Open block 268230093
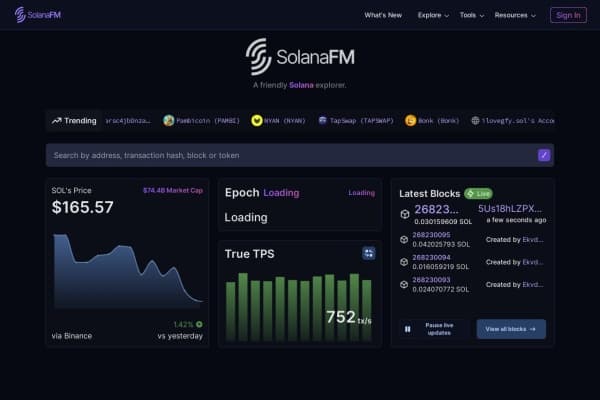The image size is (600, 400). 431,280
